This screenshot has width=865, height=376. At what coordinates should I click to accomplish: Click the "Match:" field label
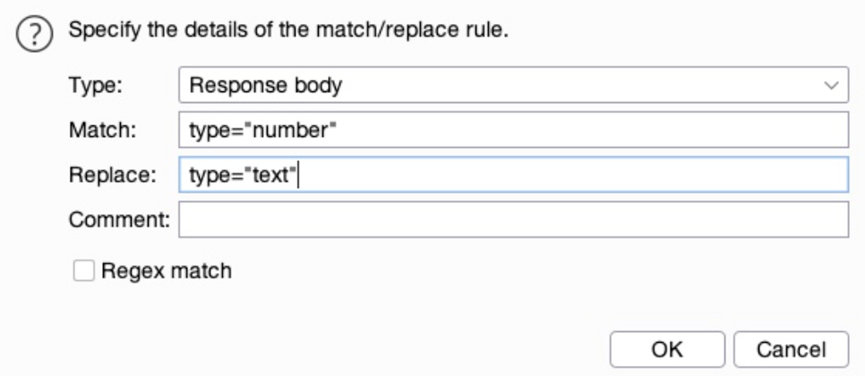click(102, 131)
